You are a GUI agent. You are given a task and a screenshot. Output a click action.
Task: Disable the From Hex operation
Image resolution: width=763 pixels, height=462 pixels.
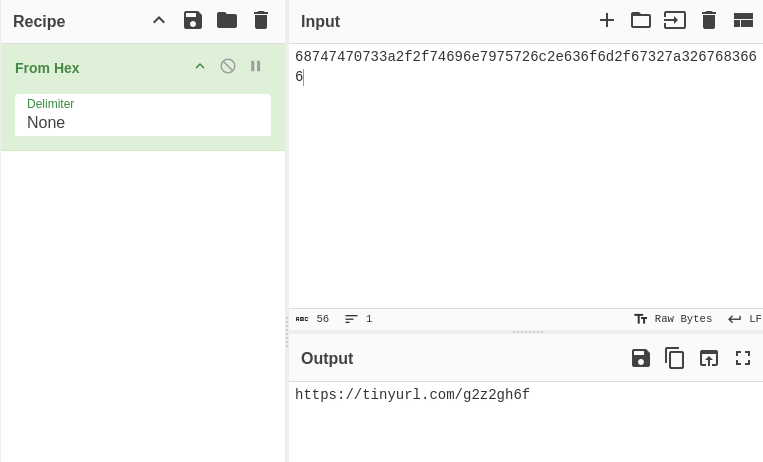point(228,66)
